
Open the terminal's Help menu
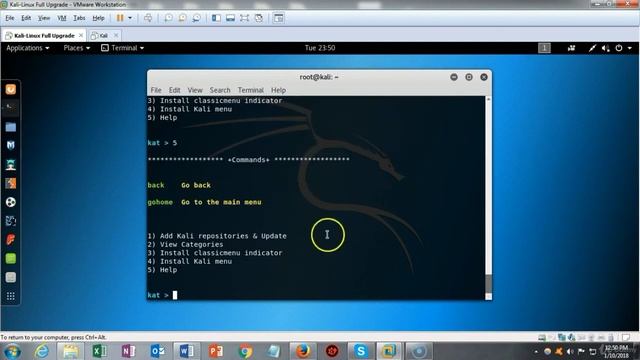(x=278, y=90)
